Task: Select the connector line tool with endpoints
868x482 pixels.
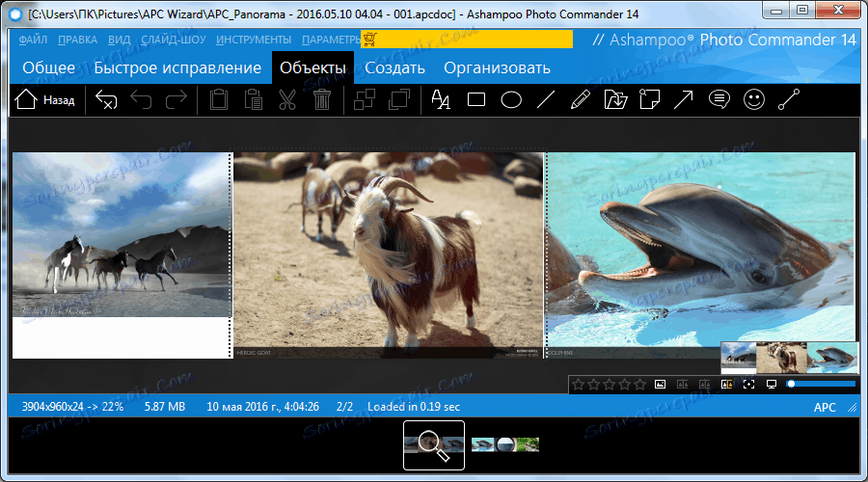Action: click(x=789, y=99)
